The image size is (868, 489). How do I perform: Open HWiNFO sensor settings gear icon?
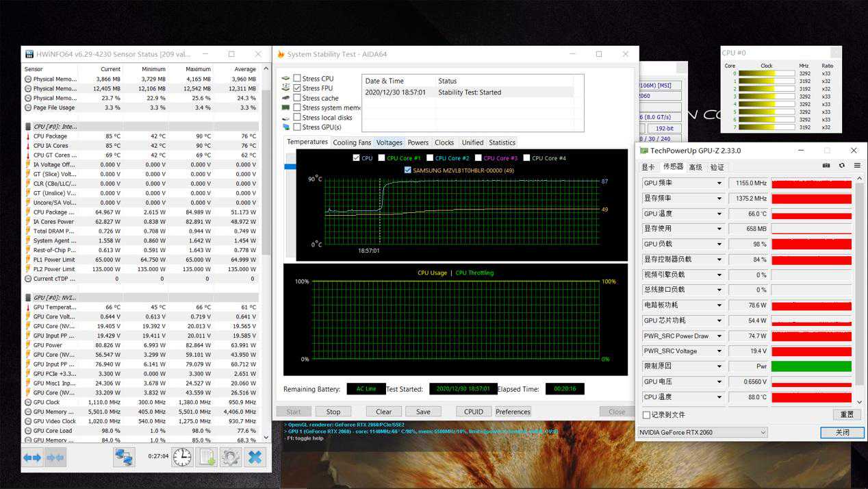click(x=230, y=457)
